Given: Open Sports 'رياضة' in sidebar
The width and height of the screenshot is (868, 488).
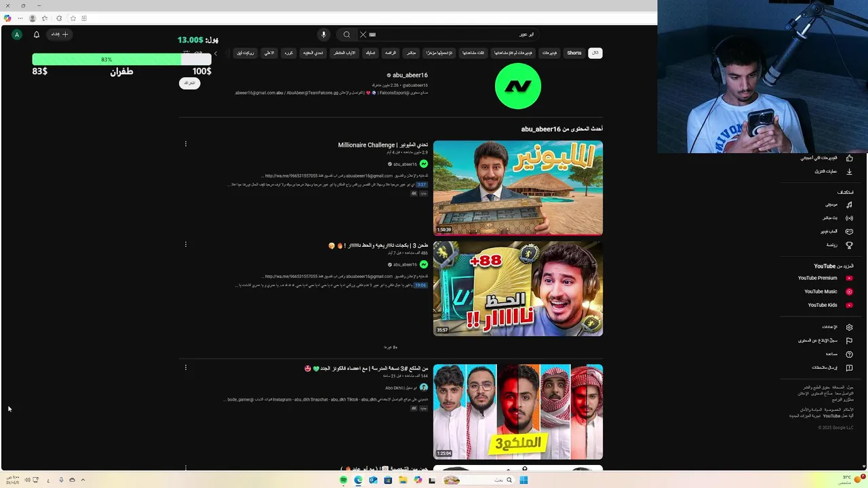Looking at the screenshot, I should coord(839,245).
